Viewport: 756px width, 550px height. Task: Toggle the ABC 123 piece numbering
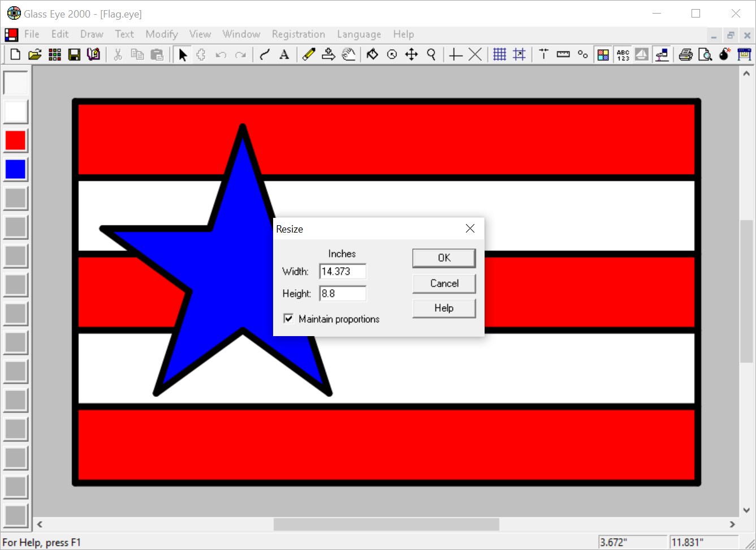(623, 54)
